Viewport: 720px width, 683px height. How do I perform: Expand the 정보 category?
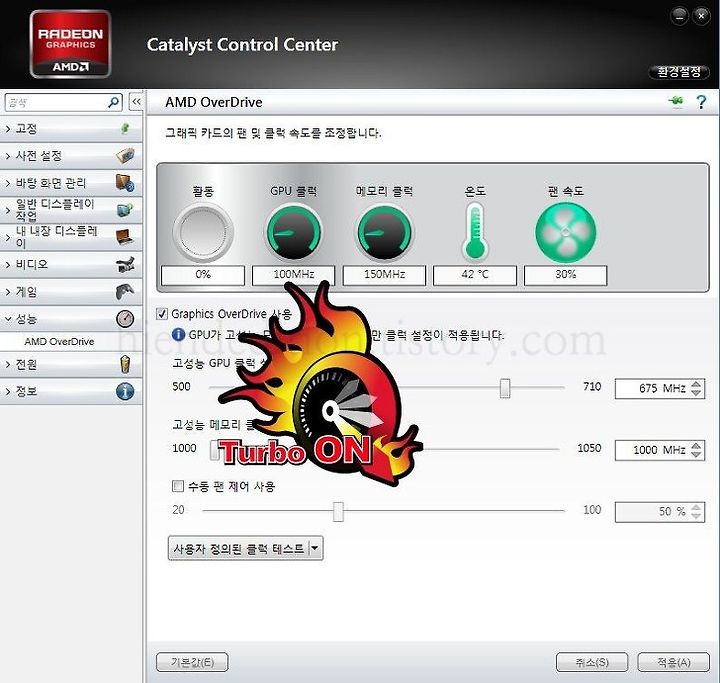(x=8, y=392)
